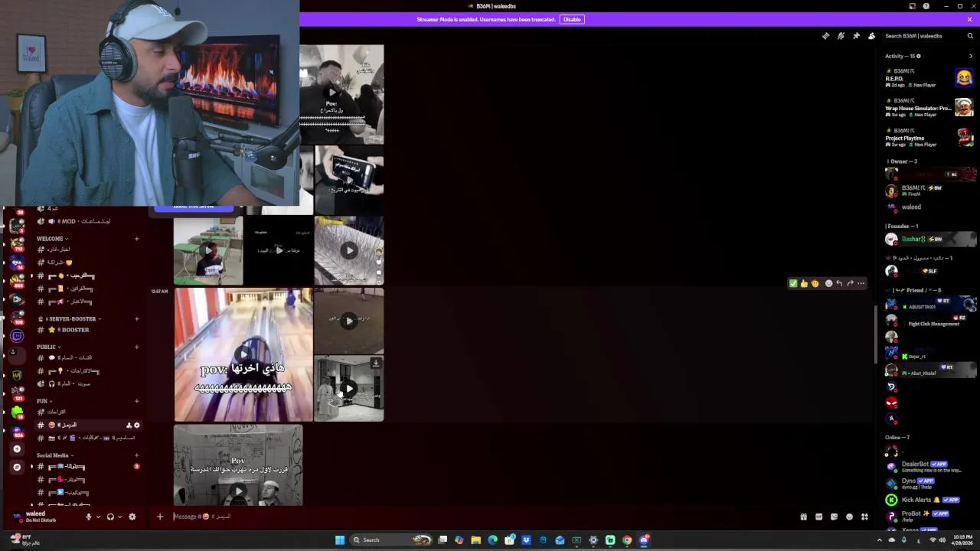Open User Settings gear icon
Image resolution: width=980 pixels, height=551 pixels.
coord(132,517)
